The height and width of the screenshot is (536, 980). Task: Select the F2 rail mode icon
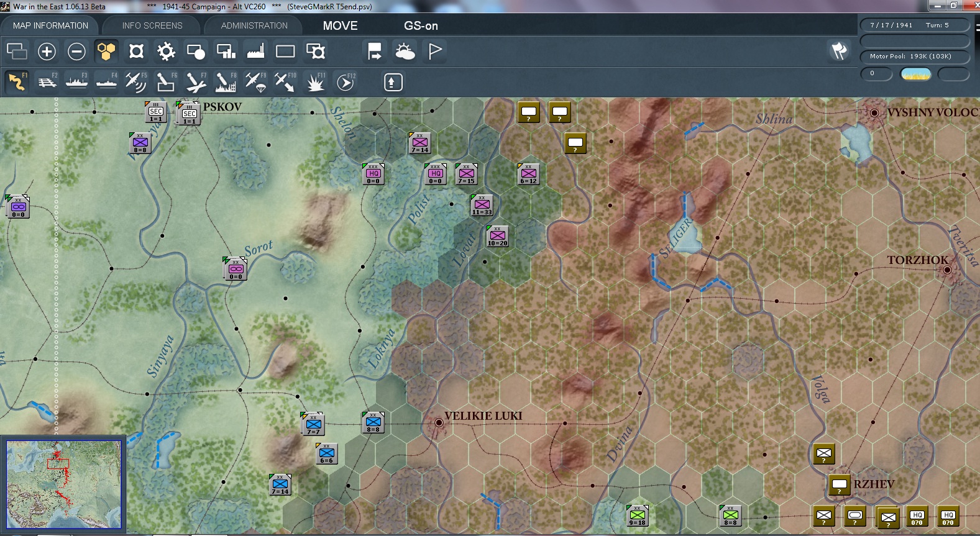(x=47, y=82)
